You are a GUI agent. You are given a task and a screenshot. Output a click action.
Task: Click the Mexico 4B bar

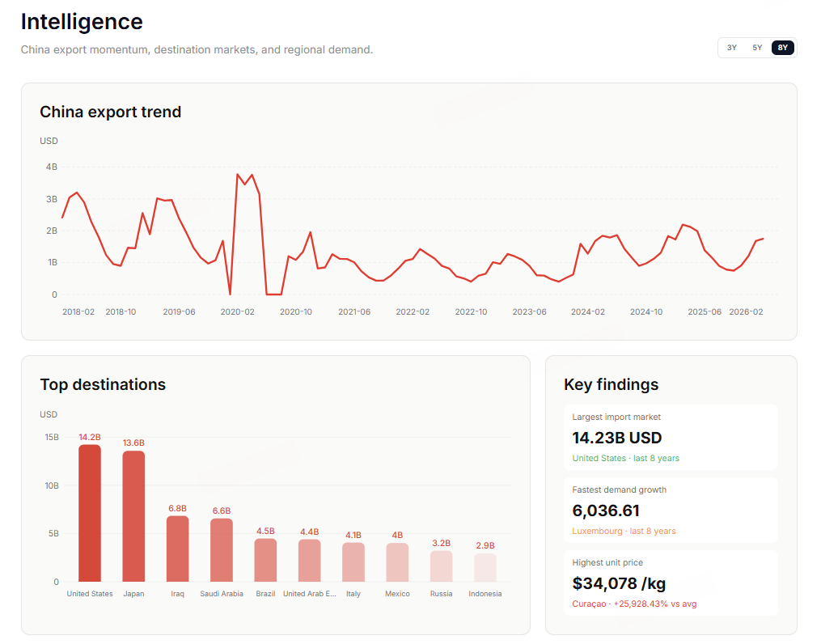397,562
